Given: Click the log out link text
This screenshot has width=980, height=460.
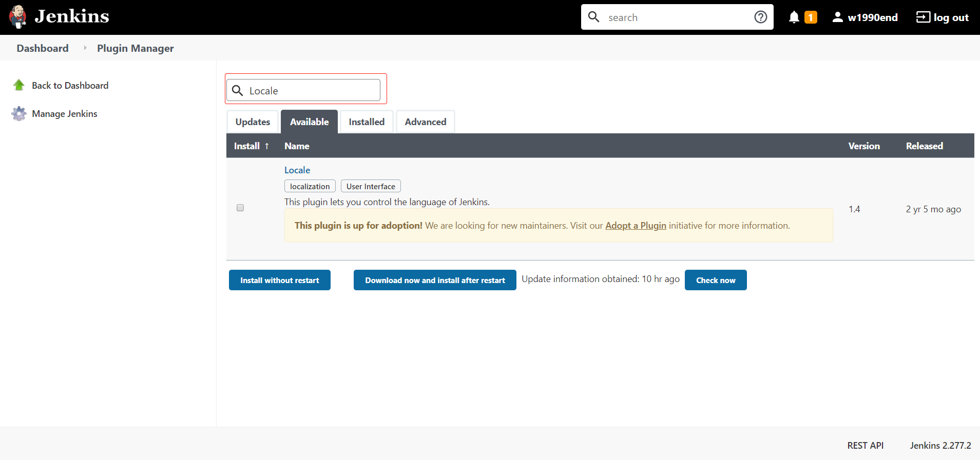Looking at the screenshot, I should coord(951,17).
